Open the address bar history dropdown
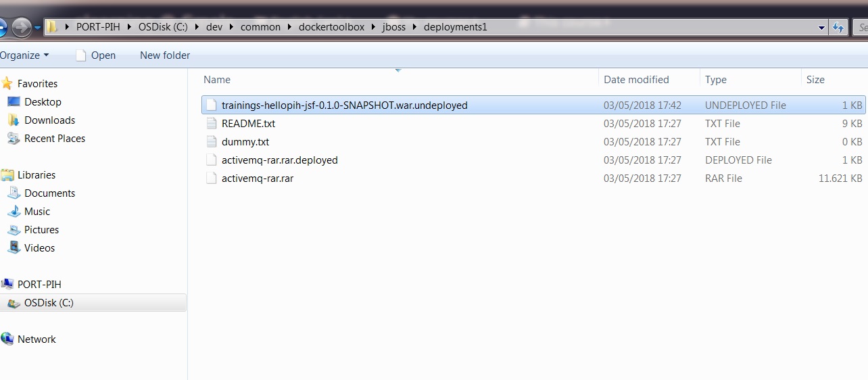Screen dimensions: 868x380 (x=821, y=28)
